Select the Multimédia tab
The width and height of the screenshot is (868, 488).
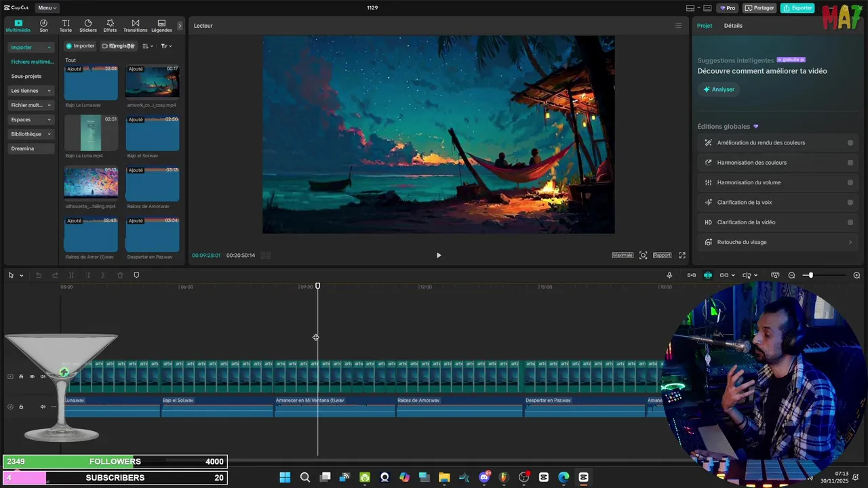(x=18, y=26)
